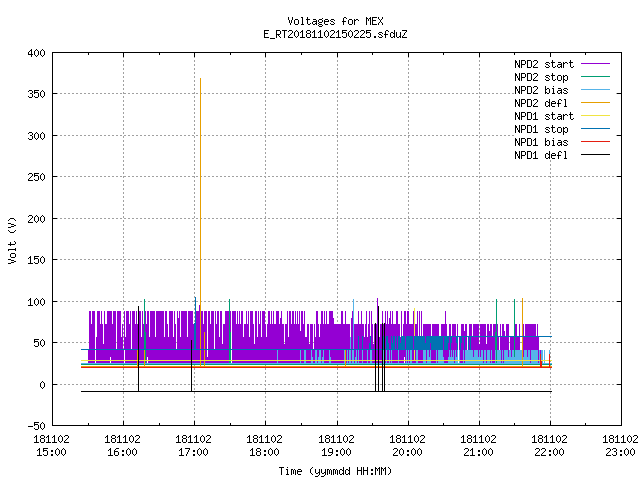This screenshot has height=480, width=640.
Task: Click the 'Volt (V)' y-axis label
Action: pyautogui.click(x=12, y=240)
